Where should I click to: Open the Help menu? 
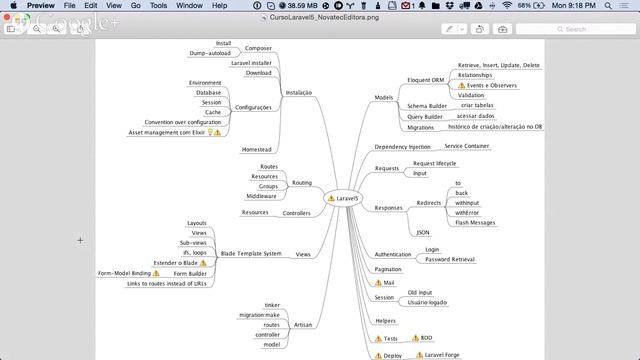(x=220, y=6)
